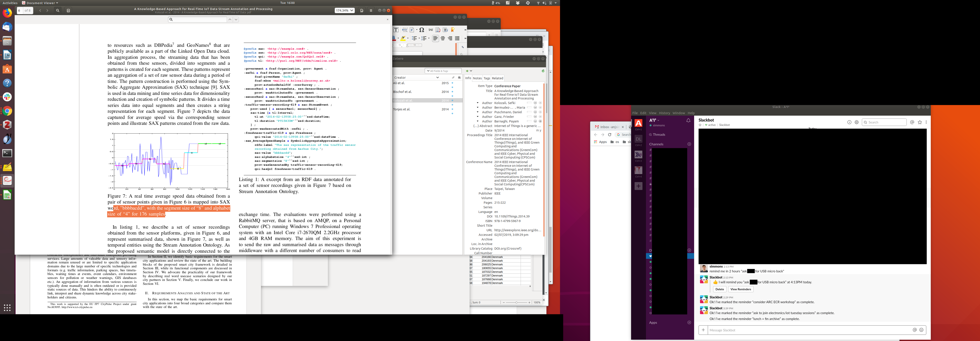Switch to the Notes tab in Zotero
Screen dimensions: 980x341
(477, 78)
